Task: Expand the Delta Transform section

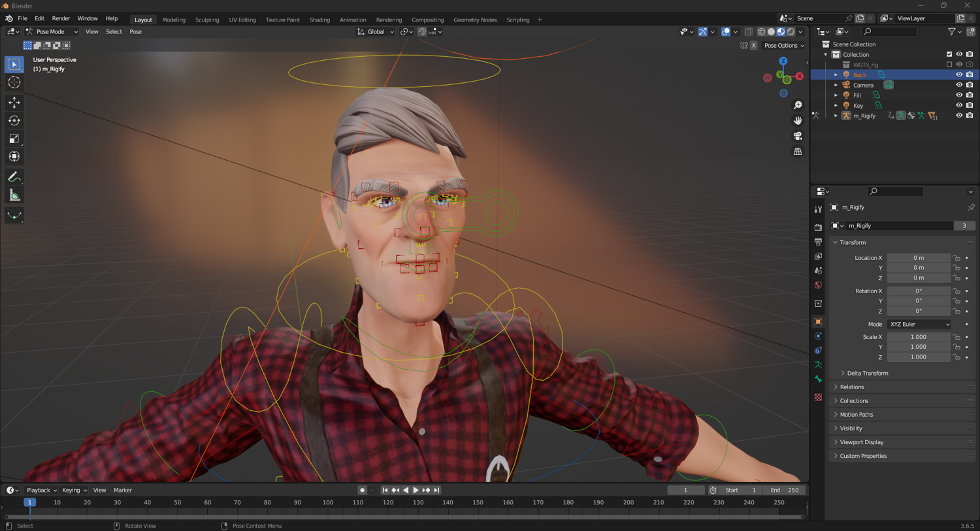Action: pyautogui.click(x=868, y=373)
